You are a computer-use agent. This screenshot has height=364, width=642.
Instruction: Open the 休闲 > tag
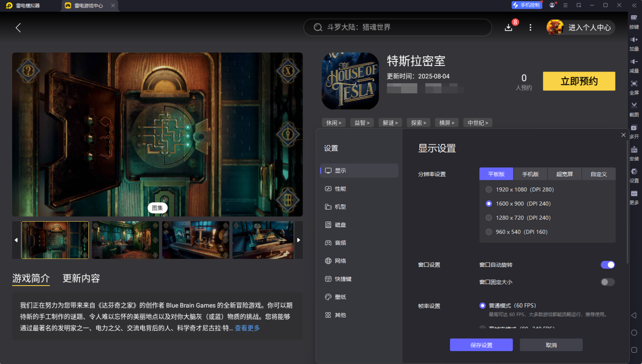(x=334, y=123)
